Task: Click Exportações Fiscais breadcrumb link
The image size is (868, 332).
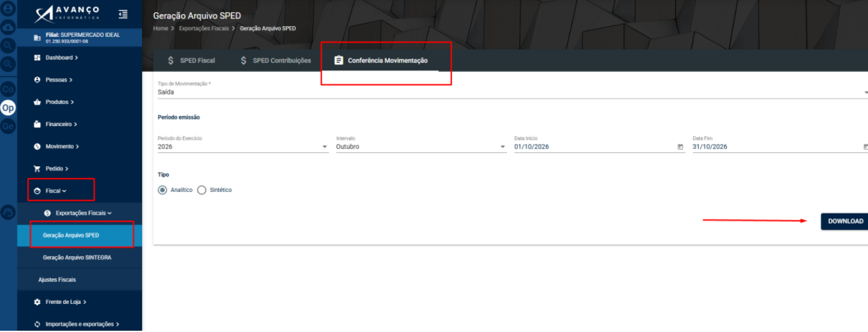Action: click(204, 29)
